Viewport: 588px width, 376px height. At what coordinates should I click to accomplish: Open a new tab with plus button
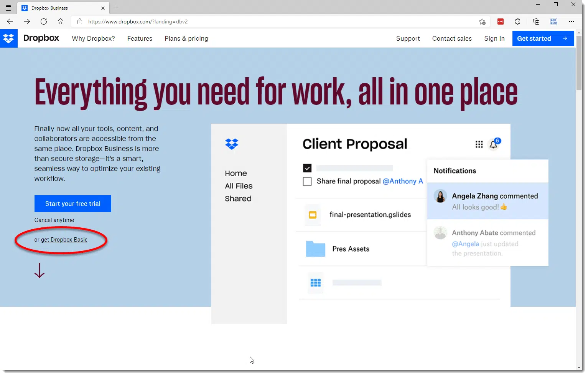point(116,8)
